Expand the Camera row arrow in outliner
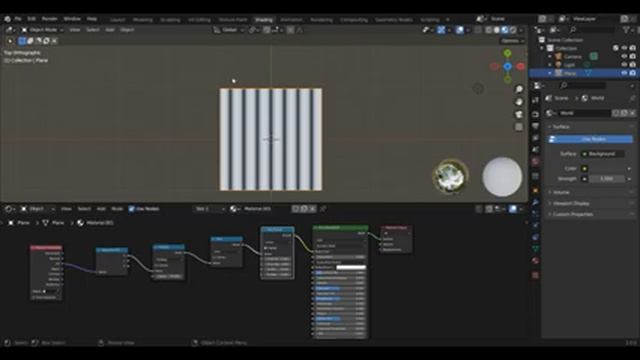The height and width of the screenshot is (360, 640). pyautogui.click(x=550, y=56)
